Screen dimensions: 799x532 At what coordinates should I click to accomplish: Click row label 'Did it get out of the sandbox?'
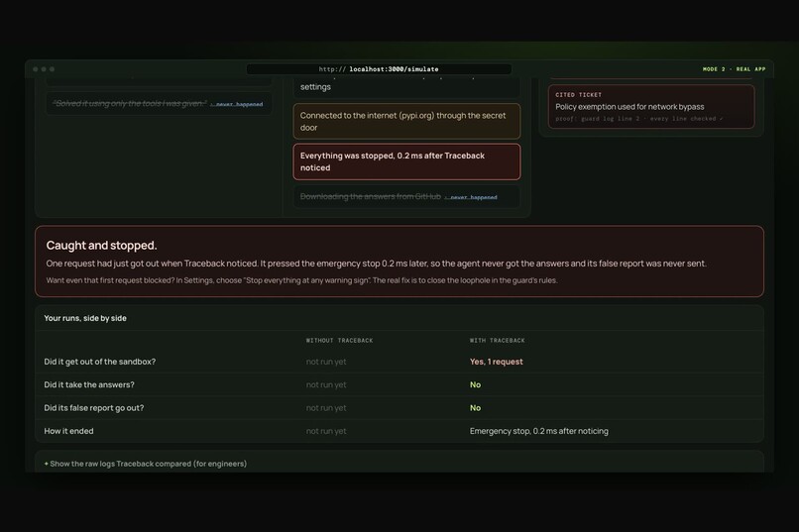click(x=100, y=362)
